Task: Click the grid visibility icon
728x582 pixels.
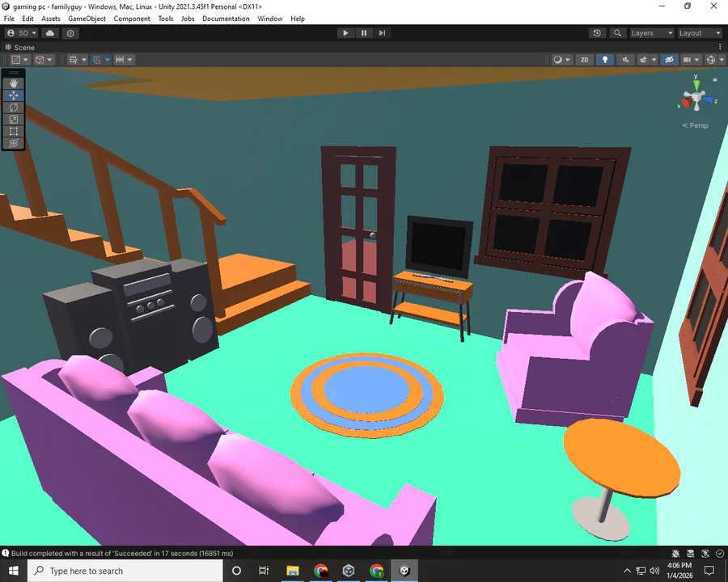Action: coord(73,59)
